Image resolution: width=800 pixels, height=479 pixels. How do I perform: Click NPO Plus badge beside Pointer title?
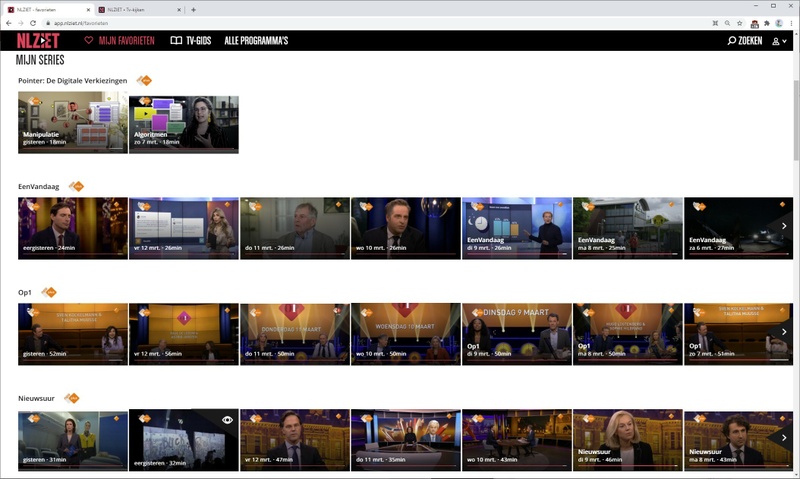(x=144, y=81)
